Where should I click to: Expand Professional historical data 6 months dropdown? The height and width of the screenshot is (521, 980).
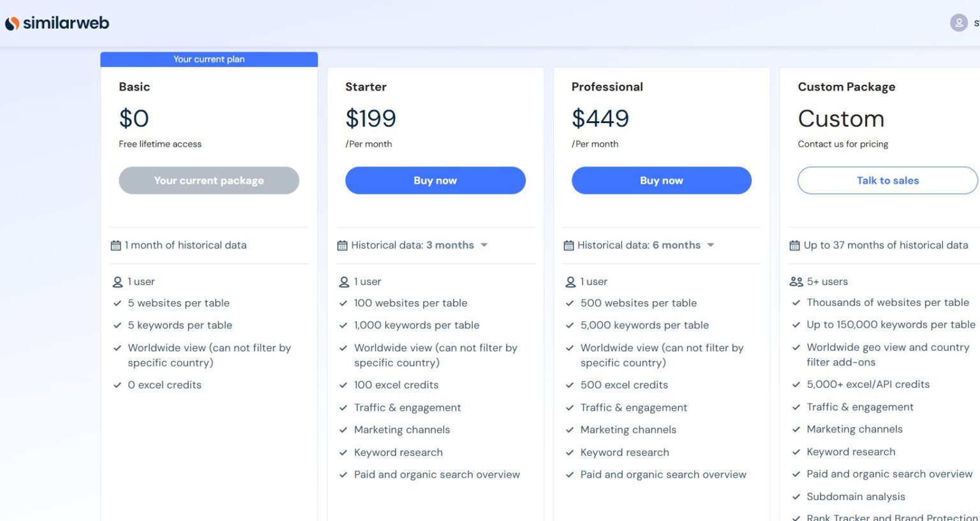pyautogui.click(x=710, y=245)
